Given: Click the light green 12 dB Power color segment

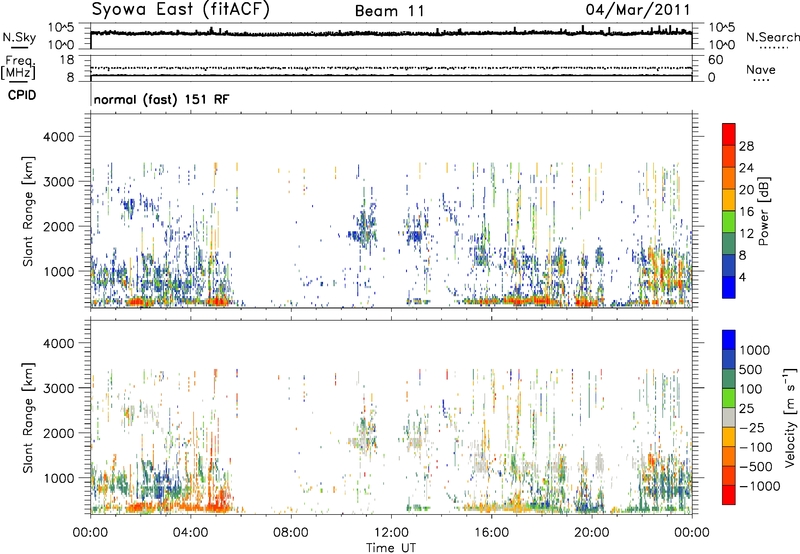Looking at the screenshot, I should coord(729,222).
